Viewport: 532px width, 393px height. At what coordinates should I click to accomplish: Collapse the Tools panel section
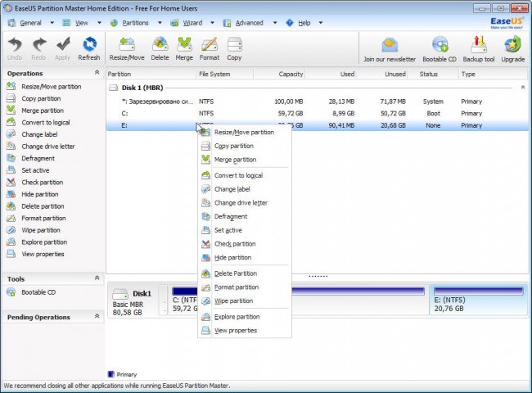(97, 278)
